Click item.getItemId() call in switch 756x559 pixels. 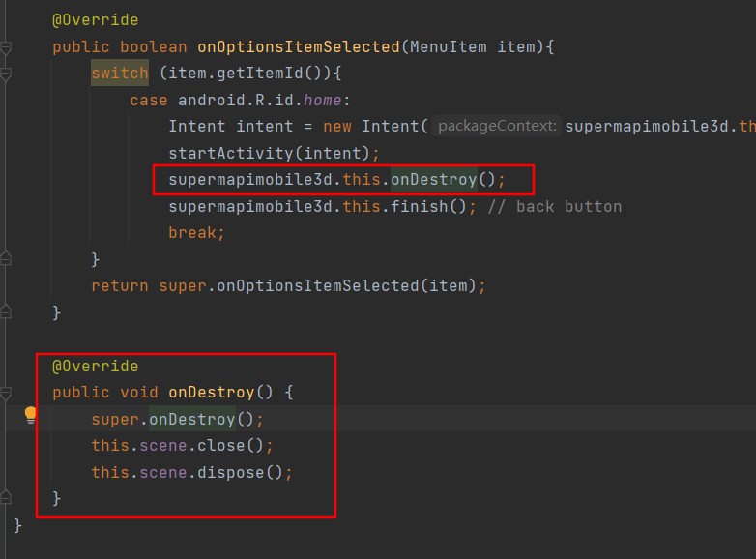(249, 73)
